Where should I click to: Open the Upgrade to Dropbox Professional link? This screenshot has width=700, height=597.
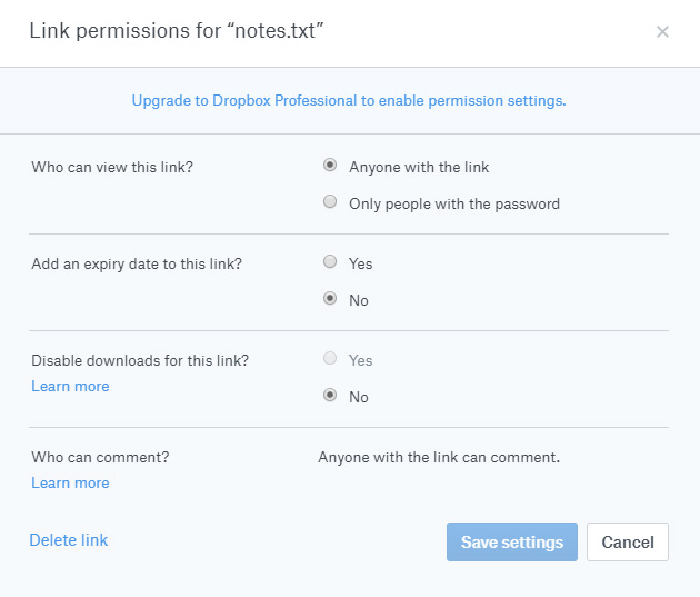pyautogui.click(x=348, y=101)
